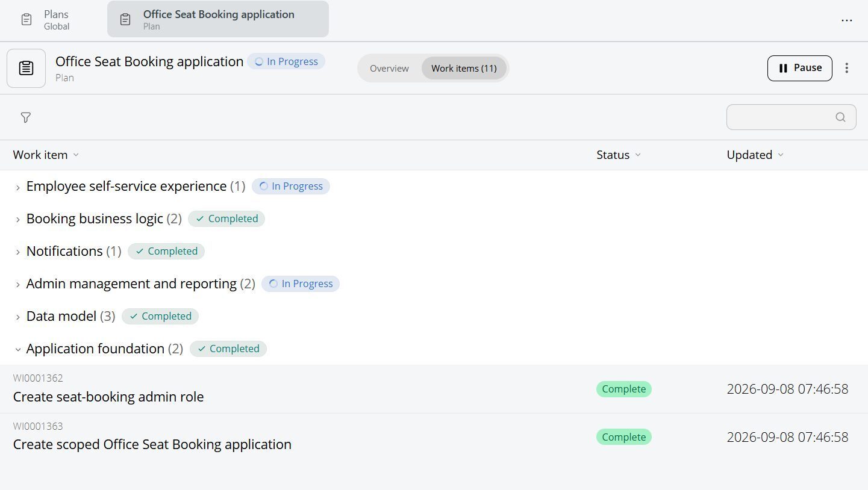
Task: Click the filter funnel icon
Action: point(25,117)
